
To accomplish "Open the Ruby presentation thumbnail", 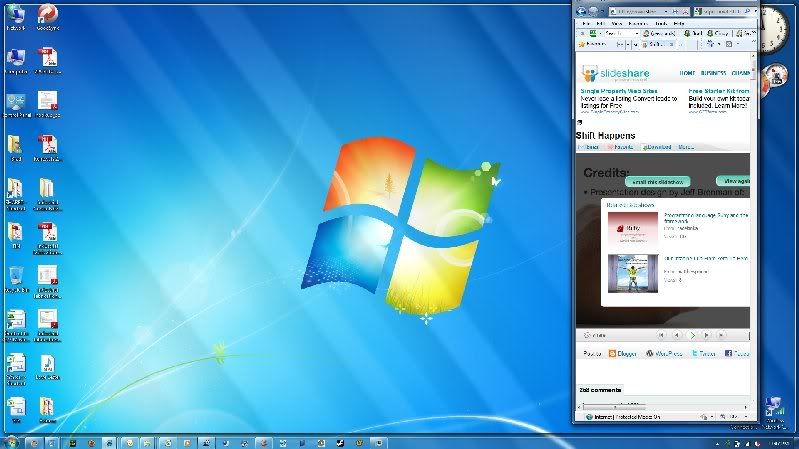I will coord(632,229).
